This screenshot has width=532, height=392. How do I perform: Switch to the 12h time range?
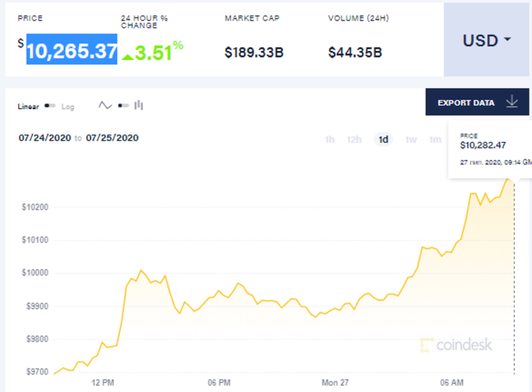(353, 139)
